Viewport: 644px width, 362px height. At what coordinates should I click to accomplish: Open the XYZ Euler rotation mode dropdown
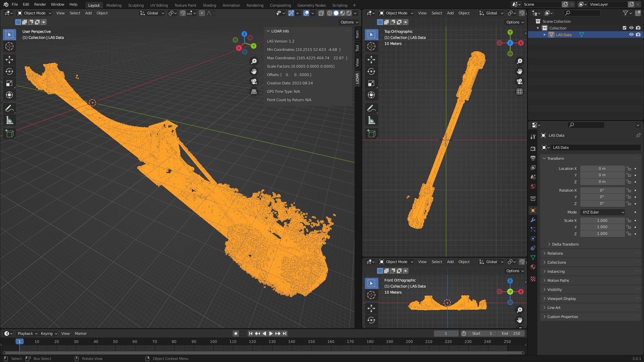pos(603,212)
